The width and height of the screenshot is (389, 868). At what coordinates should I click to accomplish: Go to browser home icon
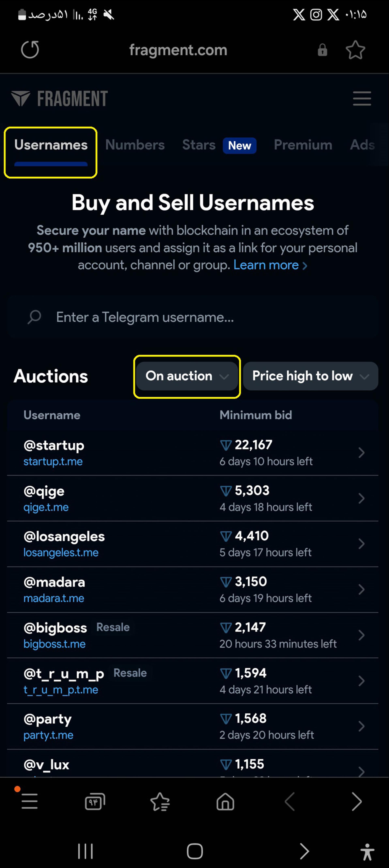click(225, 801)
